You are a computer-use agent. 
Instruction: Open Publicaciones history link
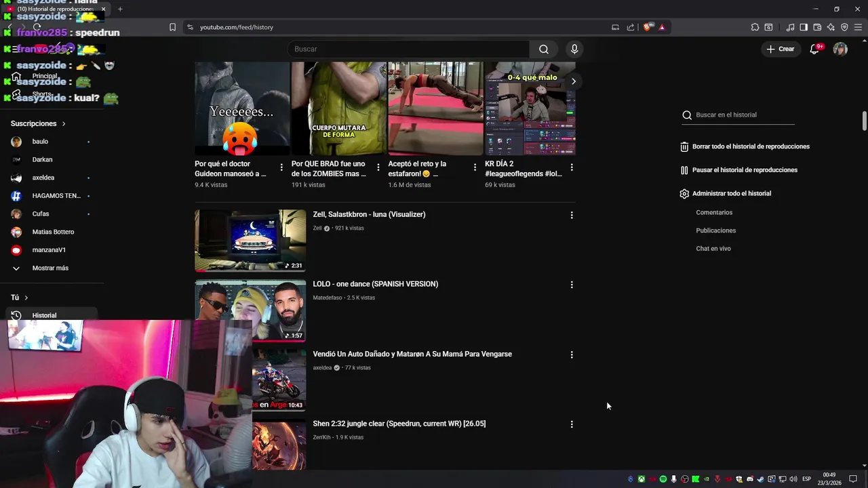point(715,230)
